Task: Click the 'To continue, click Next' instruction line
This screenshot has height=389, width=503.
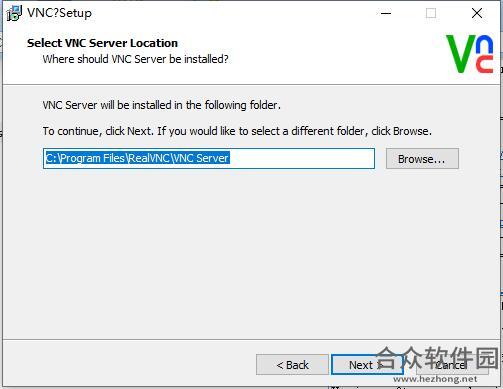Action: click(237, 131)
